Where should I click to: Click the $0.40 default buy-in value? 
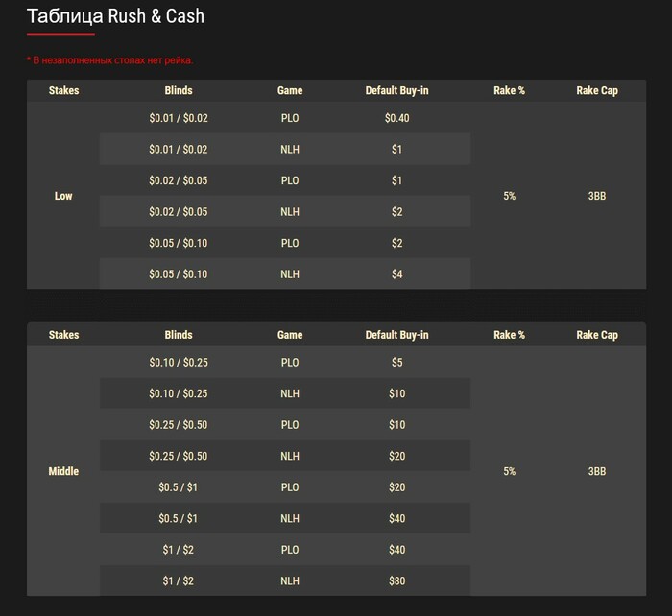click(x=396, y=118)
